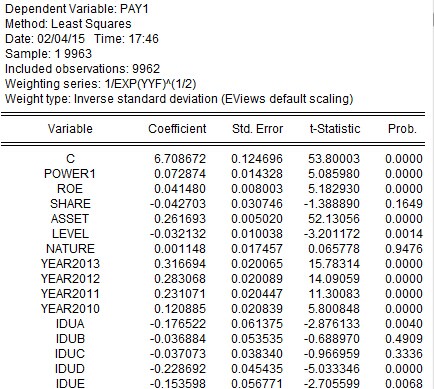The height and width of the screenshot is (389, 434).
Task: Click YEAR2010 coefficient 0.120885
Action: pyautogui.click(x=180, y=309)
